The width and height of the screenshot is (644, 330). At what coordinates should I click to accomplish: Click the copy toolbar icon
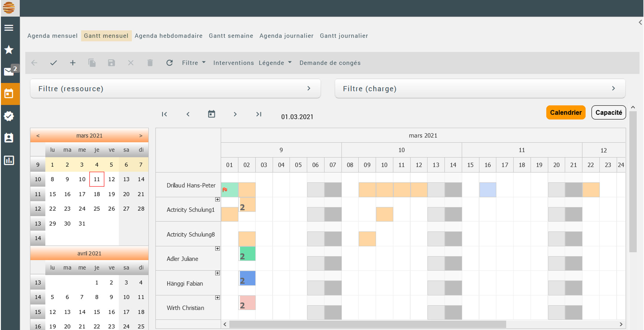(x=92, y=63)
